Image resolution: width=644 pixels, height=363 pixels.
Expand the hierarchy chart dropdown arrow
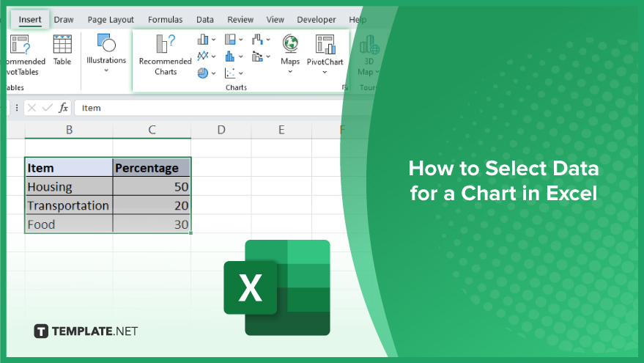(x=241, y=40)
